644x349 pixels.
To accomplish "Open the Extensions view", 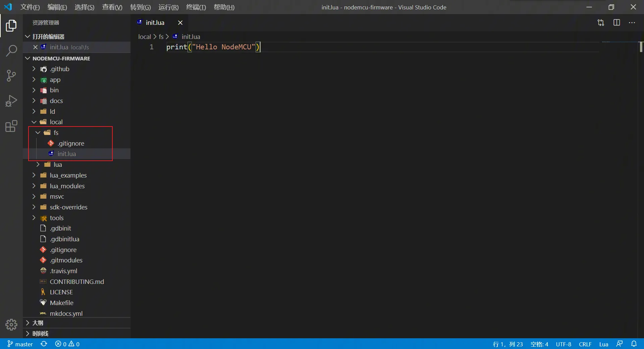I will (x=11, y=126).
